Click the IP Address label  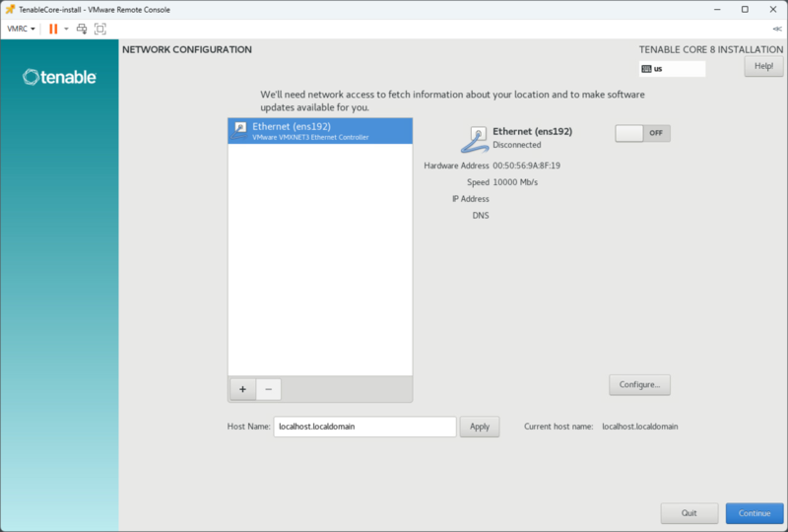tap(471, 199)
